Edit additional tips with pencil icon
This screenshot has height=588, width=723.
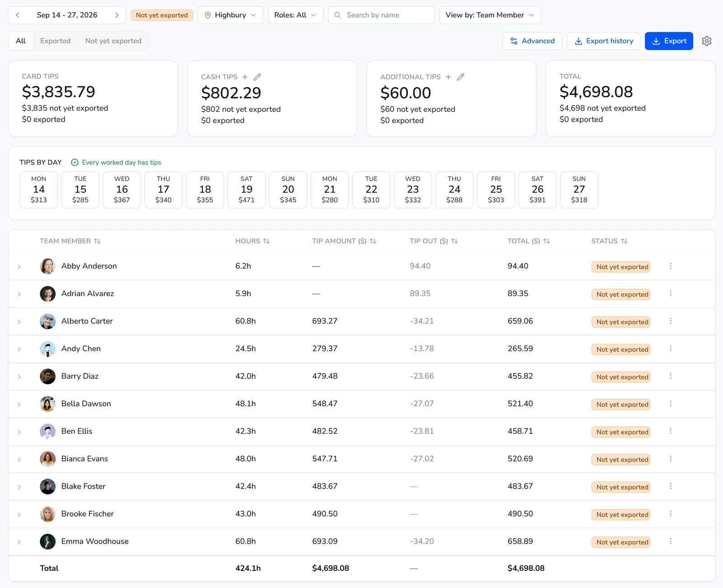460,77
